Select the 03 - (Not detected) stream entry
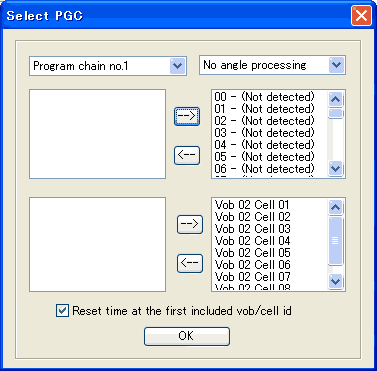The width and height of the screenshot is (377, 371). point(264,133)
